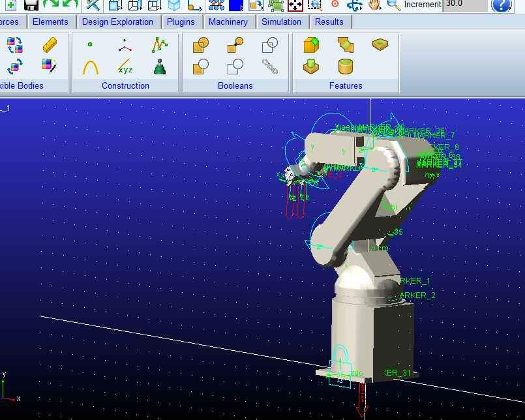Select the MARKER_1 label near robot base

(x=414, y=280)
